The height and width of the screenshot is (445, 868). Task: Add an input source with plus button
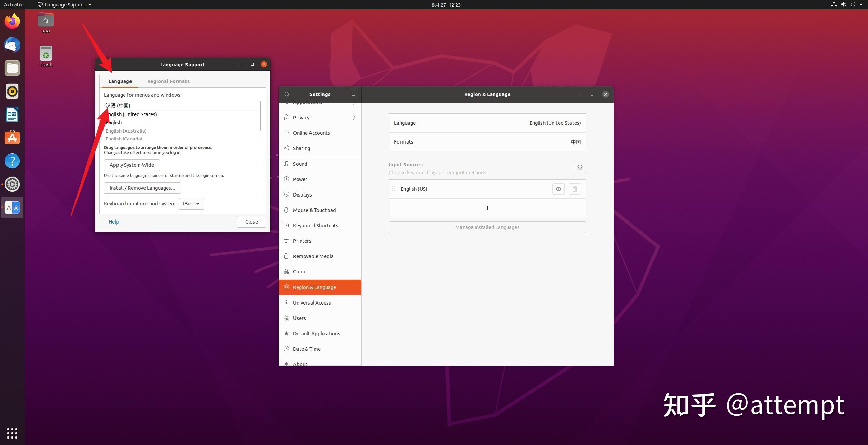[x=487, y=208]
